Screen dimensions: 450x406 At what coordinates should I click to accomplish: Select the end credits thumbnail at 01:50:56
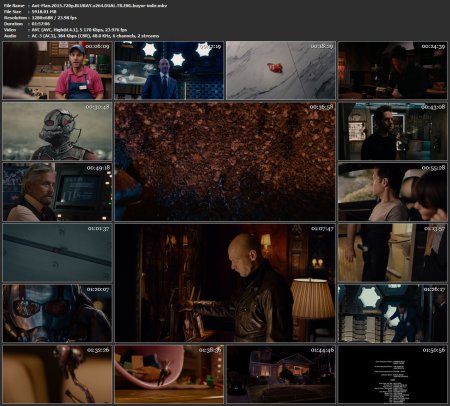click(x=393, y=374)
